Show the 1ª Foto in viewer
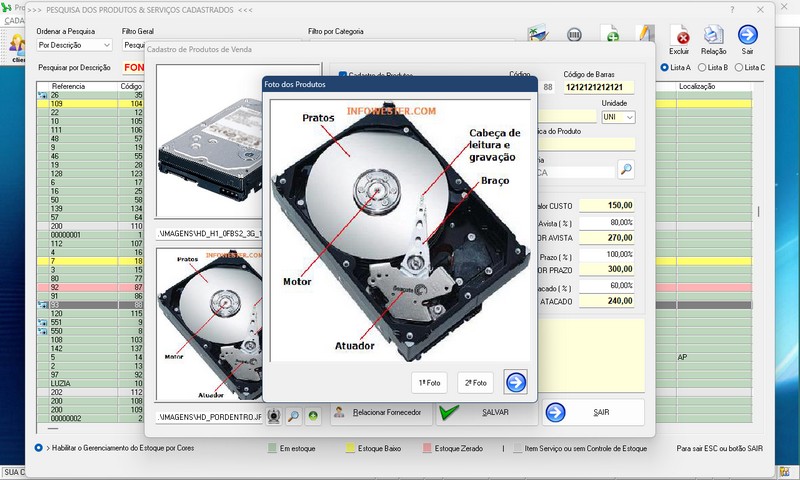 coord(429,382)
